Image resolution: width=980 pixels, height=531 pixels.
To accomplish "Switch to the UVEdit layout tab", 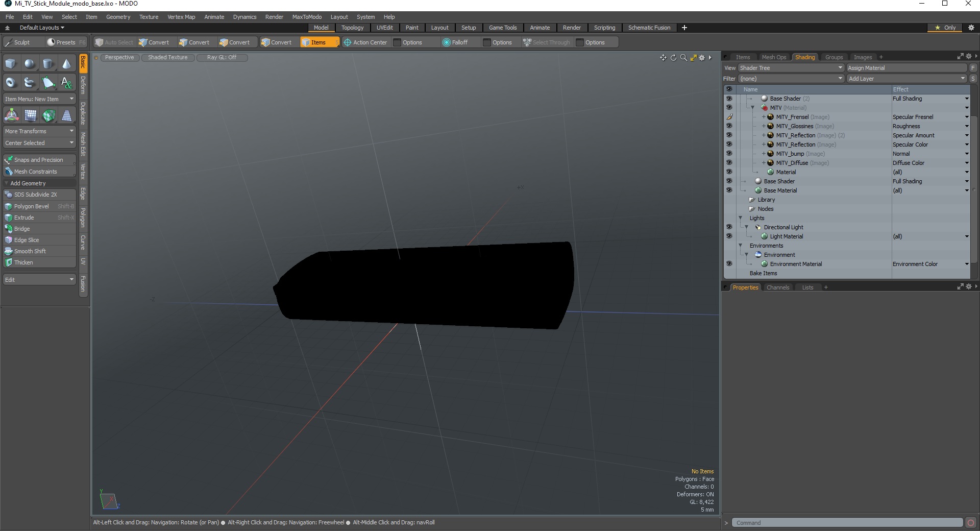I will (x=384, y=28).
